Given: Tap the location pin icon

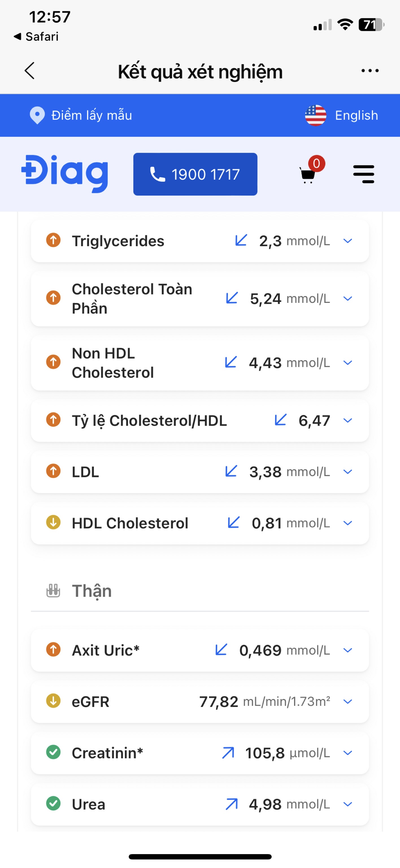Looking at the screenshot, I should tap(37, 115).
